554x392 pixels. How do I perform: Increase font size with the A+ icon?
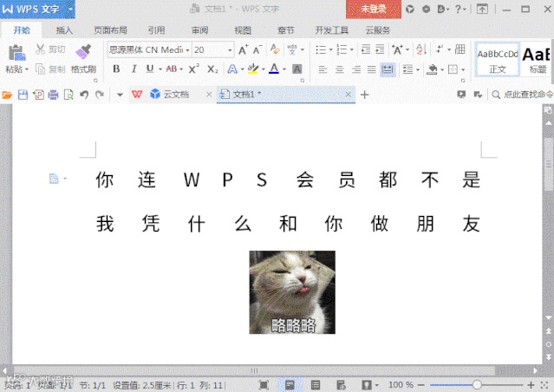(243, 49)
